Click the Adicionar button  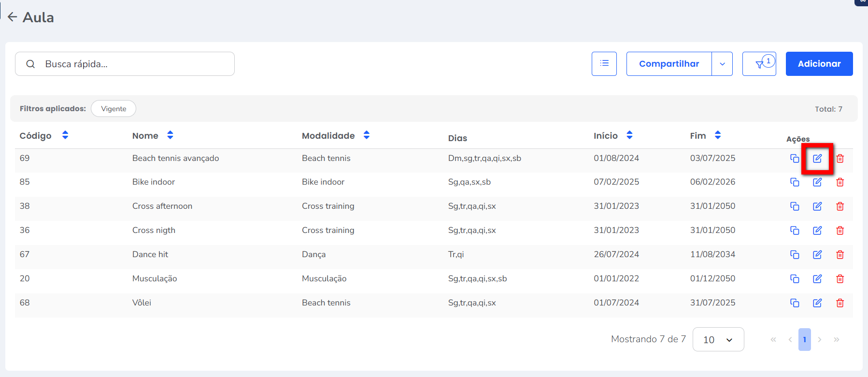pos(819,64)
